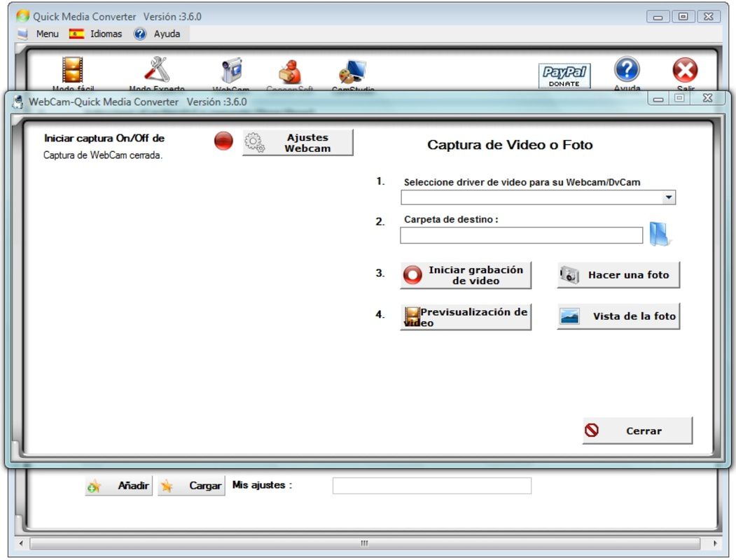View photo using Vista de la foto
This screenshot has width=736, height=560.
pos(618,316)
